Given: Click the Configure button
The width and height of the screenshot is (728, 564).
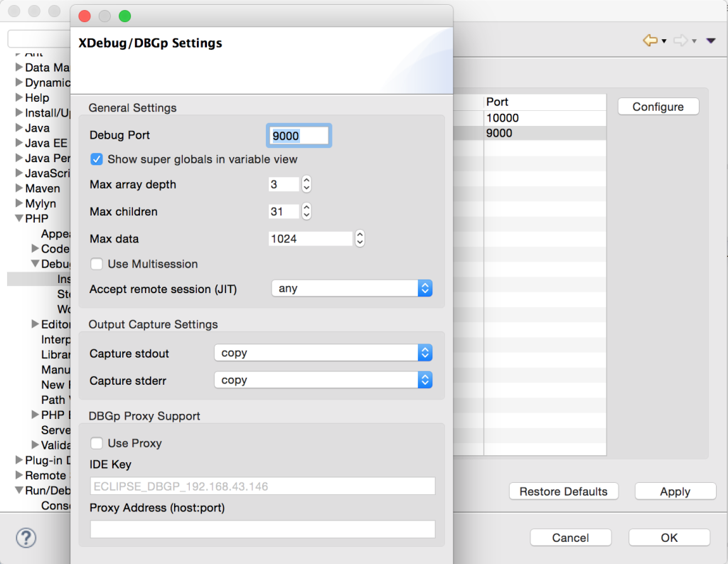Looking at the screenshot, I should pyautogui.click(x=658, y=107).
